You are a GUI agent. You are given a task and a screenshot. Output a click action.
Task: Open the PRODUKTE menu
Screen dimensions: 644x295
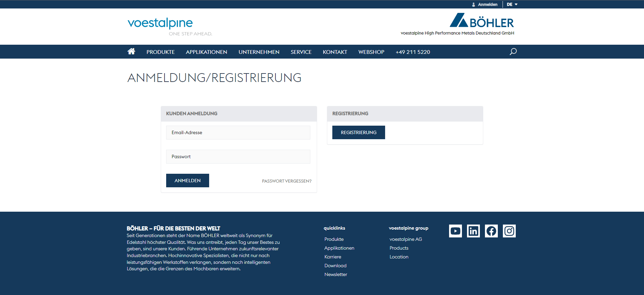(x=160, y=52)
